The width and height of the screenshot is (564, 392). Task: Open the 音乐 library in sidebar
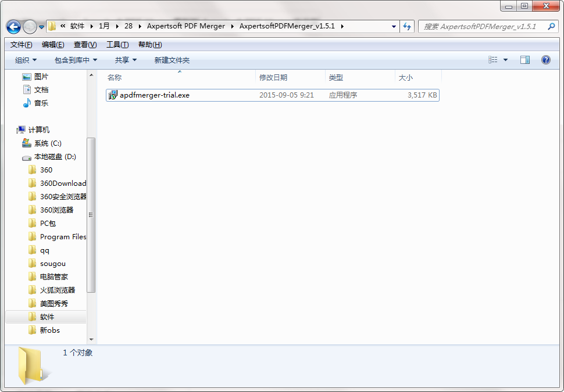(x=35, y=103)
